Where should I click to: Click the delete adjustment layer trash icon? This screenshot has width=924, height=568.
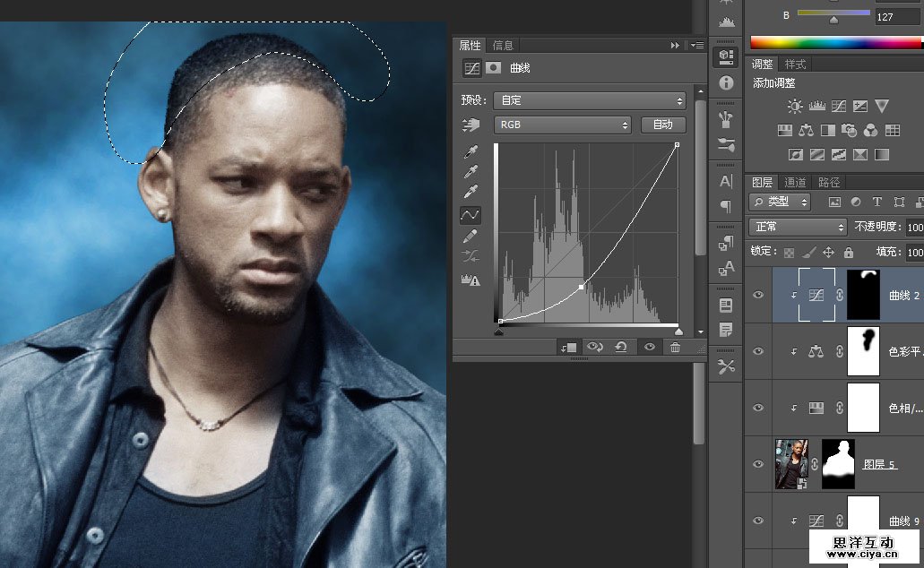(x=675, y=348)
